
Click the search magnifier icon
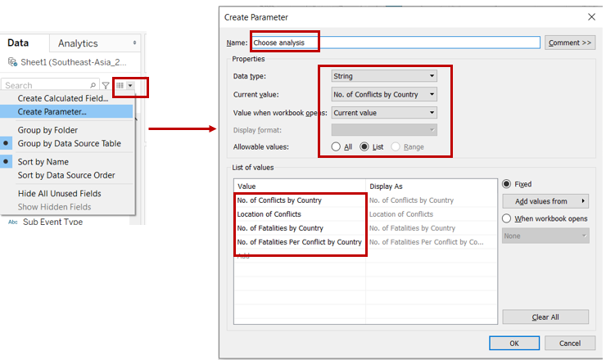pos(93,85)
